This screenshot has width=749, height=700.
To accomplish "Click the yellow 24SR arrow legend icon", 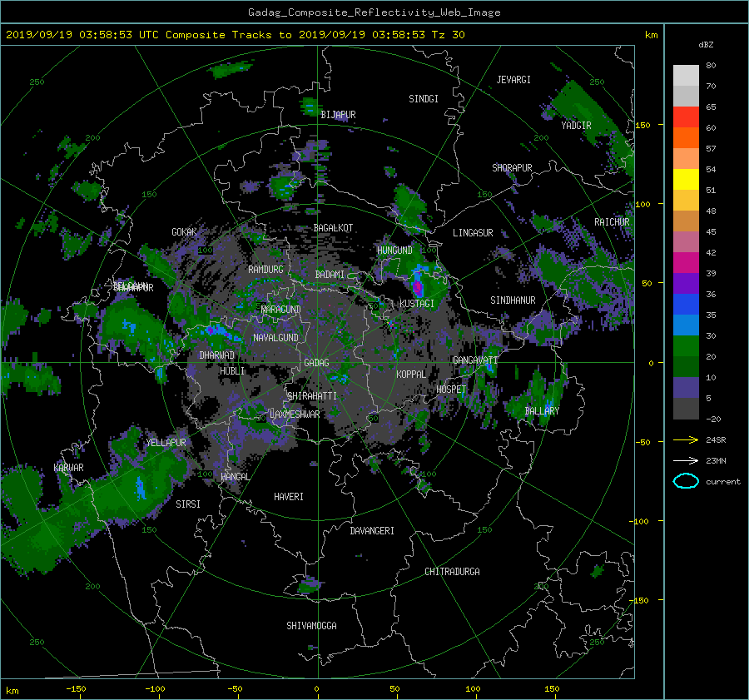I will (x=686, y=439).
